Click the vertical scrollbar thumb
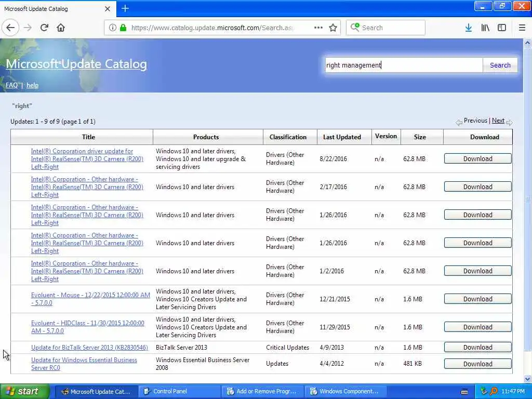532x399 pixels. tap(527, 200)
